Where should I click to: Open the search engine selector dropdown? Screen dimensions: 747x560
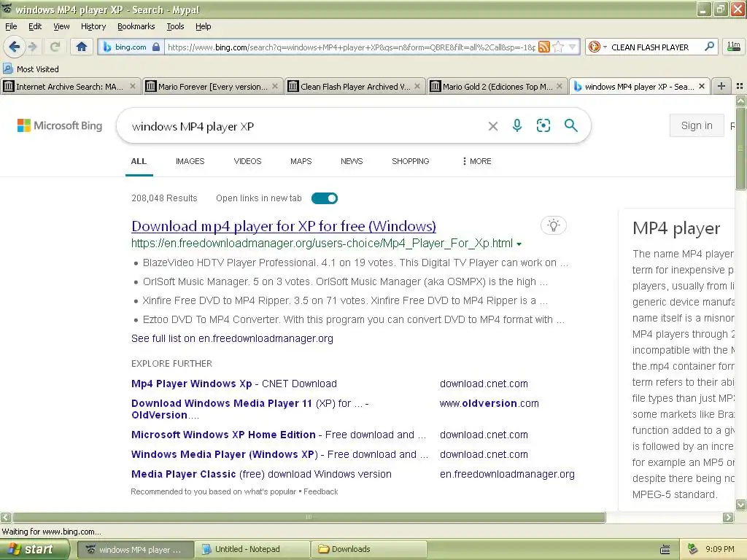[x=597, y=47]
